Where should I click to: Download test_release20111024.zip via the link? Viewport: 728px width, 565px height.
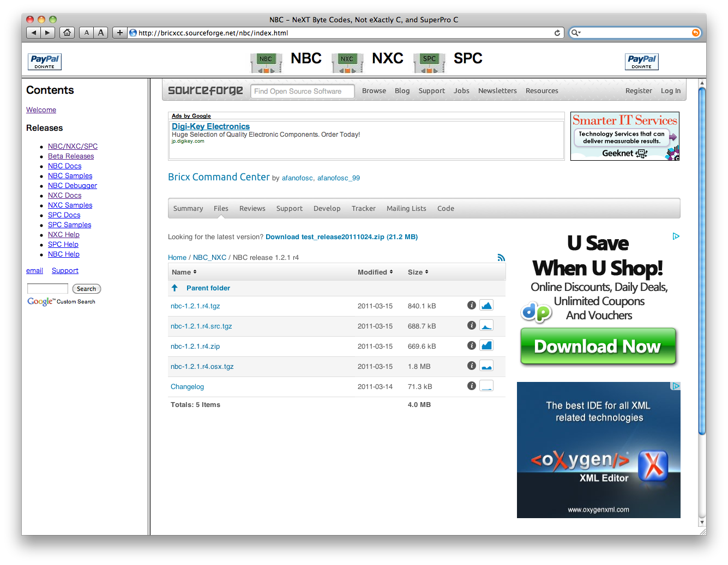click(x=341, y=236)
